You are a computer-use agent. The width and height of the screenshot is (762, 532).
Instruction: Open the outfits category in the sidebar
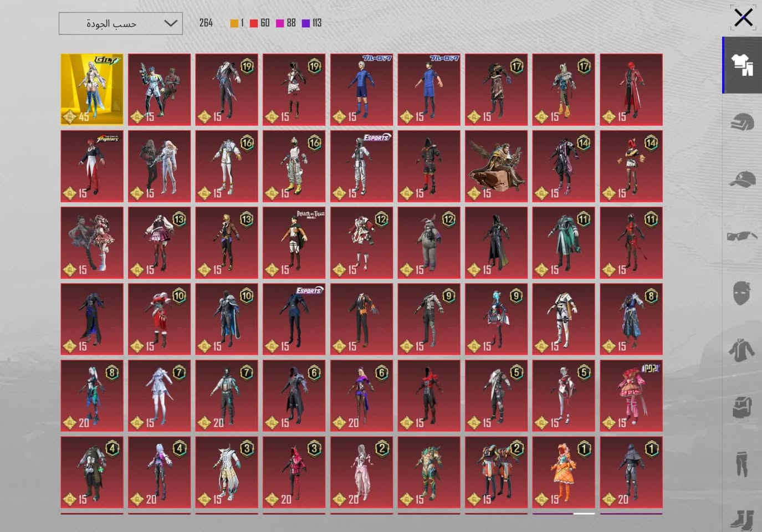[x=742, y=65]
